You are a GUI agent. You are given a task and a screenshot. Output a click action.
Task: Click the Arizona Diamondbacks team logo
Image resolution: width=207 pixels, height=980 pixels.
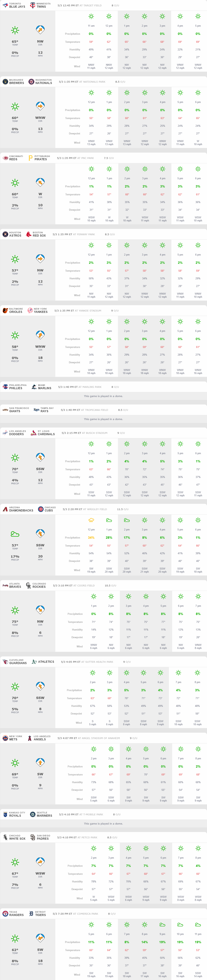[x=5, y=509]
